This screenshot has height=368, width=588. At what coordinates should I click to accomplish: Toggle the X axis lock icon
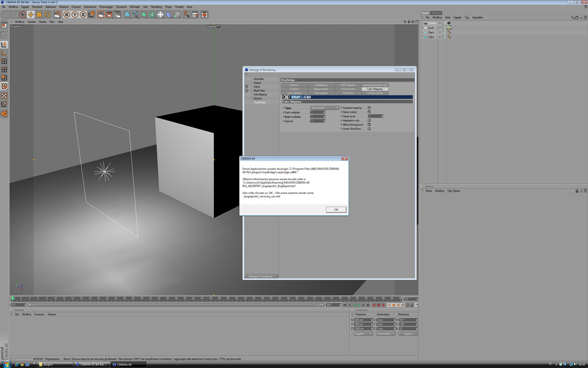tap(67, 15)
